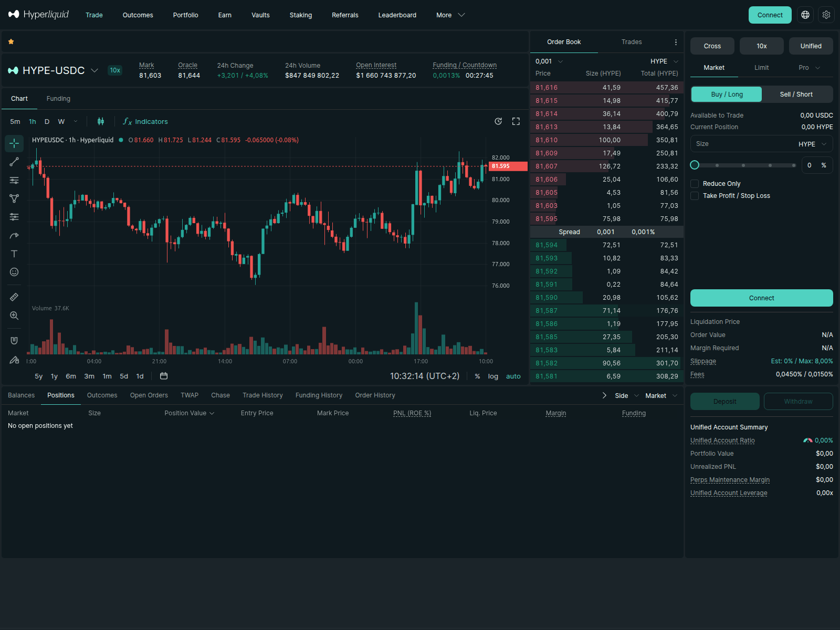Switch to the Limit order tab
The image size is (840, 630).
coord(761,68)
